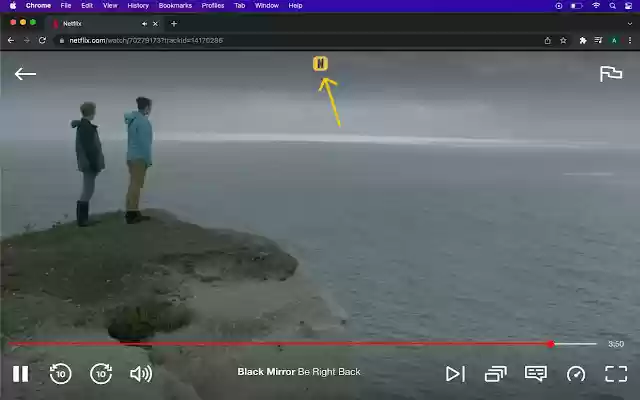Image resolution: width=640 pixels, height=400 pixels.
Task: Open screen recording status icon
Action: pos(559,6)
